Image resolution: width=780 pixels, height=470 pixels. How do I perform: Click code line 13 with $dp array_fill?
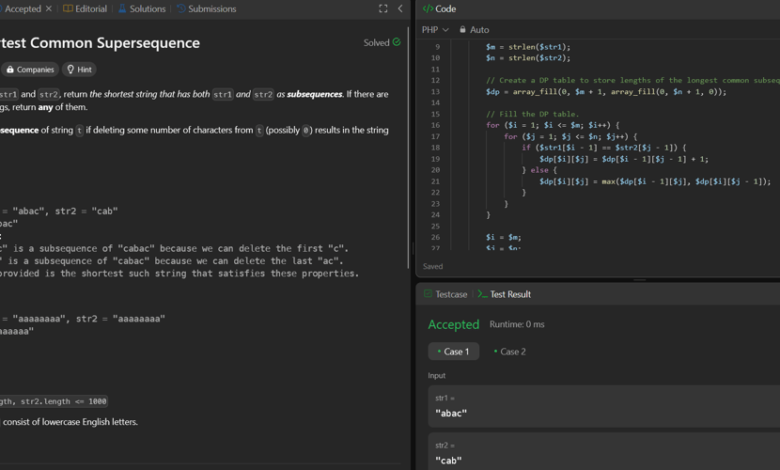[606, 92]
